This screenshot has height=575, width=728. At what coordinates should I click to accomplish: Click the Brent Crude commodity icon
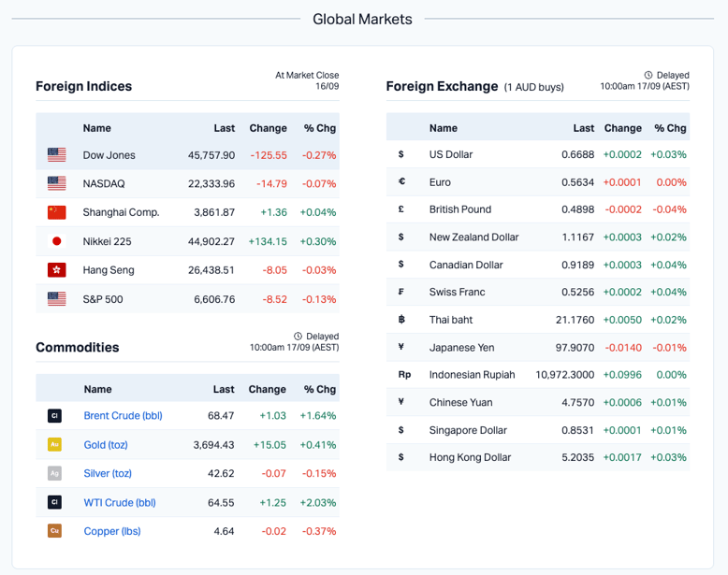[x=54, y=416]
